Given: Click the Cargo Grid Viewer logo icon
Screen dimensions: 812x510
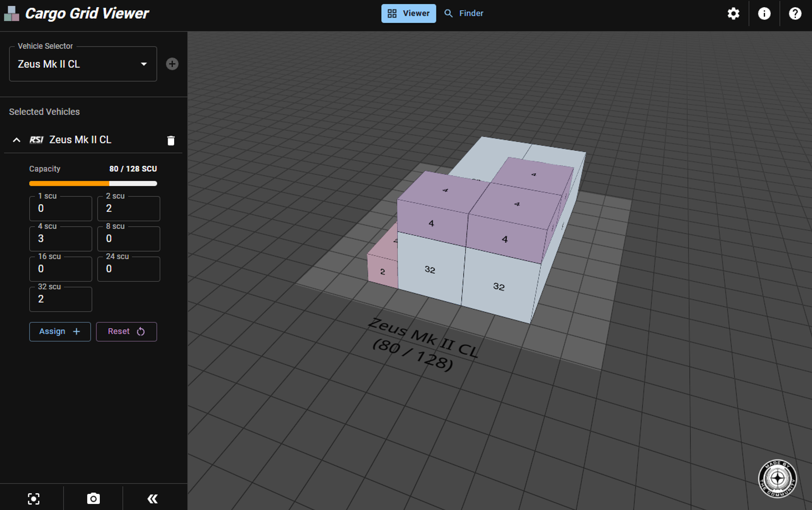Looking at the screenshot, I should tap(12, 13).
